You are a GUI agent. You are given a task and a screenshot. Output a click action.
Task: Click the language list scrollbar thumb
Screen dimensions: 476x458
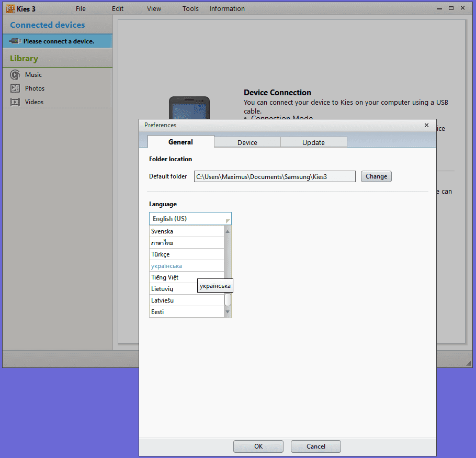click(228, 300)
